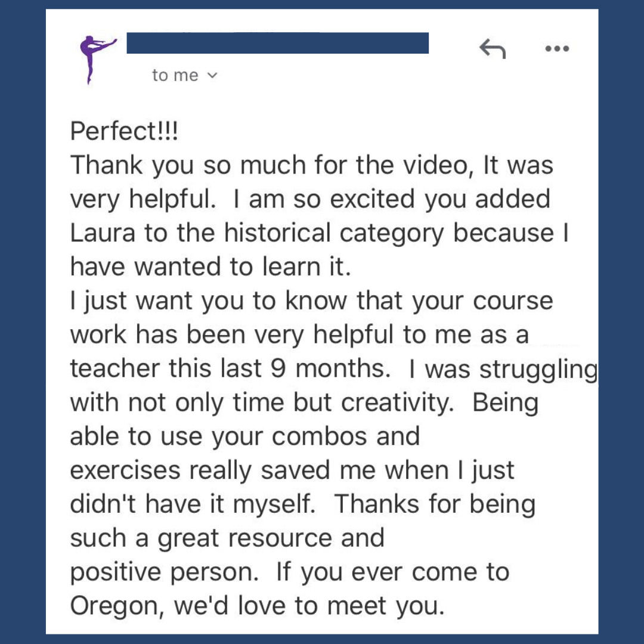The image size is (644, 644).
Task: Click the "Perfect!!!" opening line
Action: click(x=124, y=131)
